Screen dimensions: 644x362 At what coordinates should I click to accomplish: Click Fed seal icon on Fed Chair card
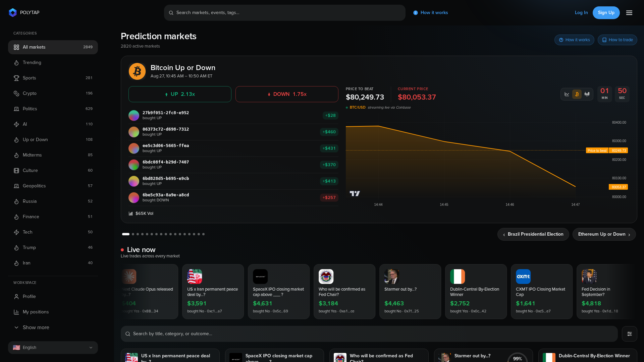click(326, 277)
